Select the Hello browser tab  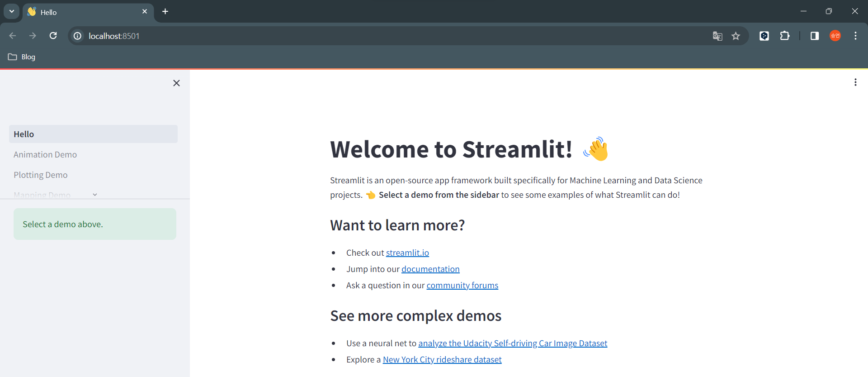[x=88, y=12]
